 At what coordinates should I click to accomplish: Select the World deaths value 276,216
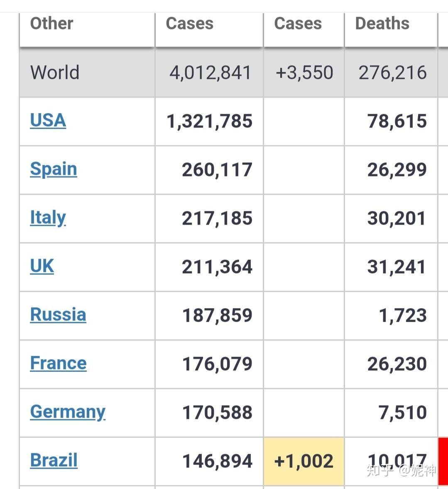click(x=392, y=73)
